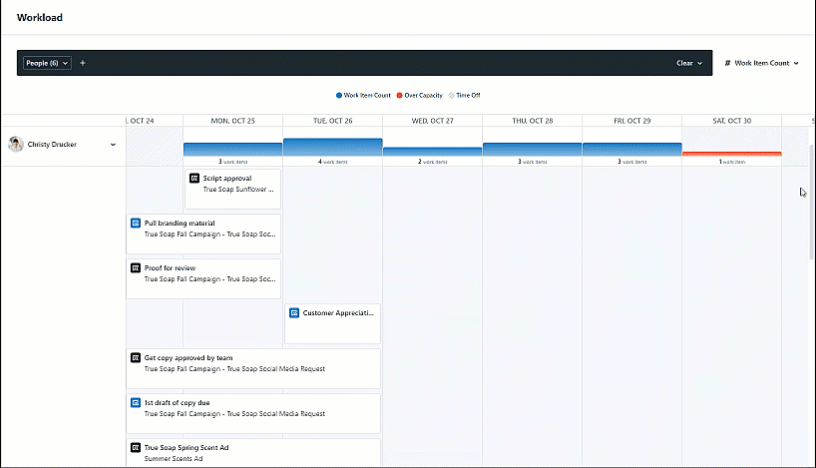Select the Mon, Oct 25 workload bar

coord(233,149)
